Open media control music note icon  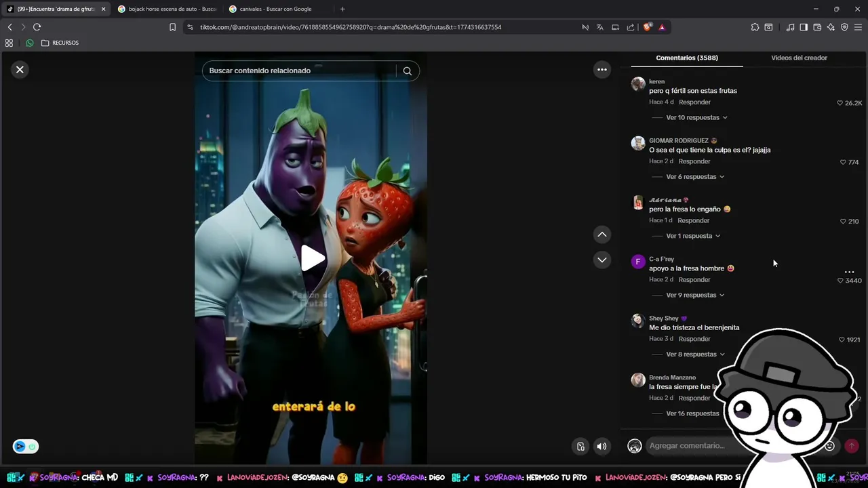pos(790,27)
